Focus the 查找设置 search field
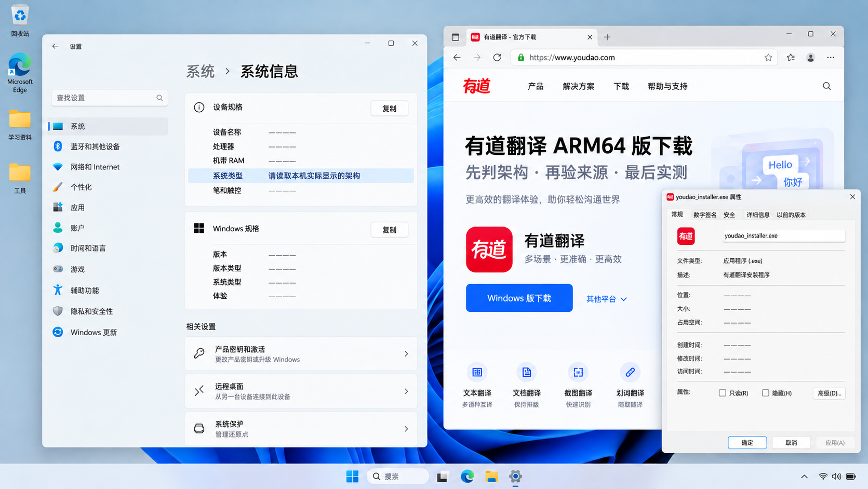The width and height of the screenshot is (868, 489). (x=110, y=98)
